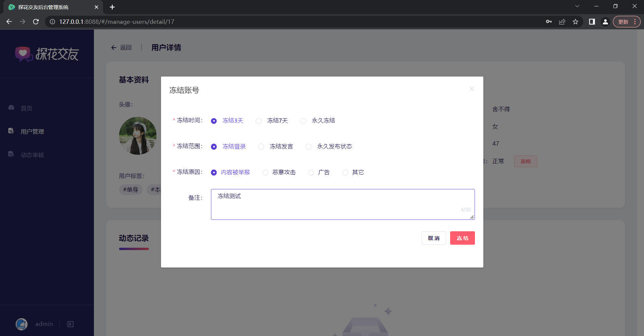
Task: Click the logout icon beside admin
Action: pyautogui.click(x=70, y=324)
